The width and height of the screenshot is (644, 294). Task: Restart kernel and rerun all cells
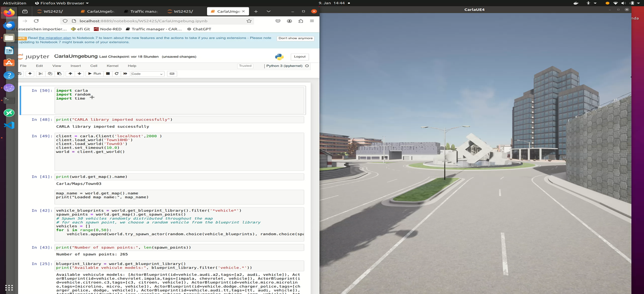click(125, 74)
